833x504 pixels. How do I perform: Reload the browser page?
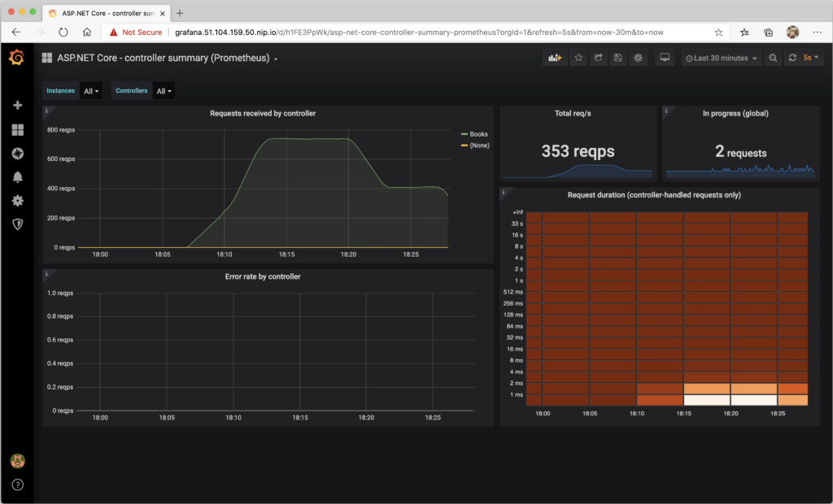click(63, 33)
